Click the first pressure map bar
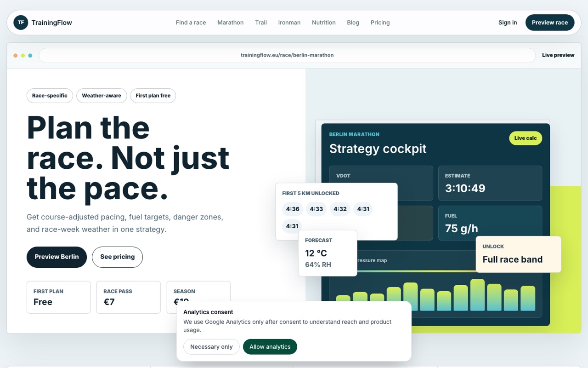 [343, 303]
